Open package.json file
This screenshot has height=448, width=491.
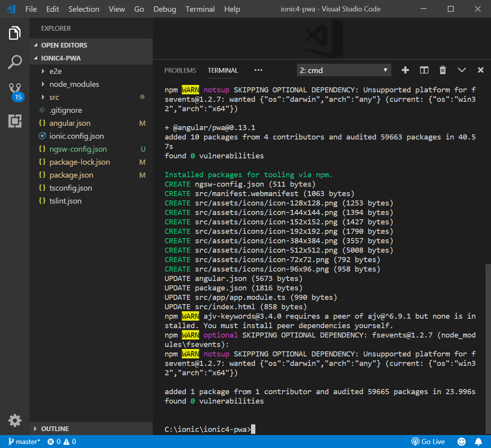(91, 175)
